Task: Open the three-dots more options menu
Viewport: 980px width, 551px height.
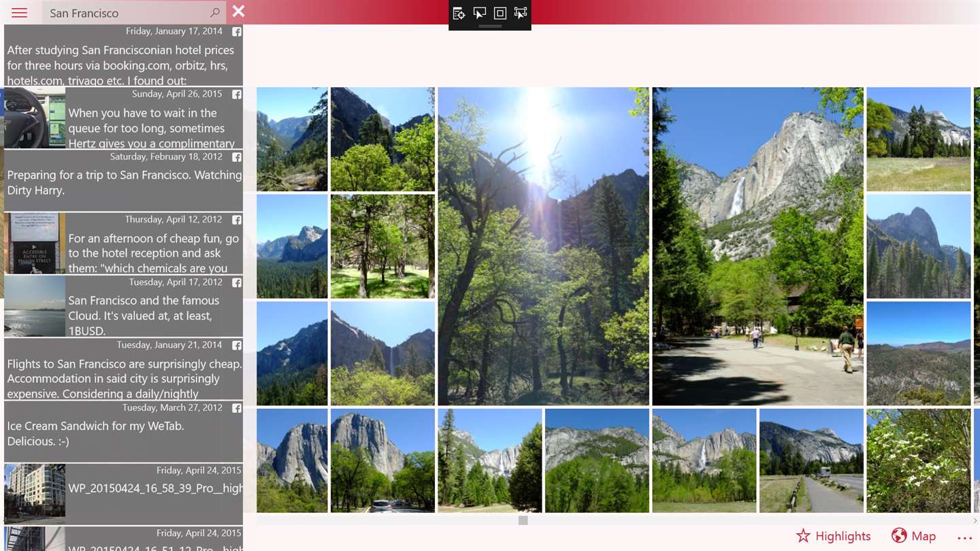Action: click(x=964, y=537)
